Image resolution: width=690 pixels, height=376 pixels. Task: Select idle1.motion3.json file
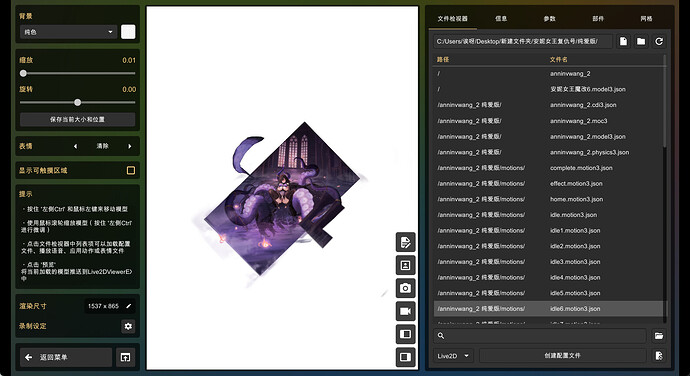tap(548, 230)
